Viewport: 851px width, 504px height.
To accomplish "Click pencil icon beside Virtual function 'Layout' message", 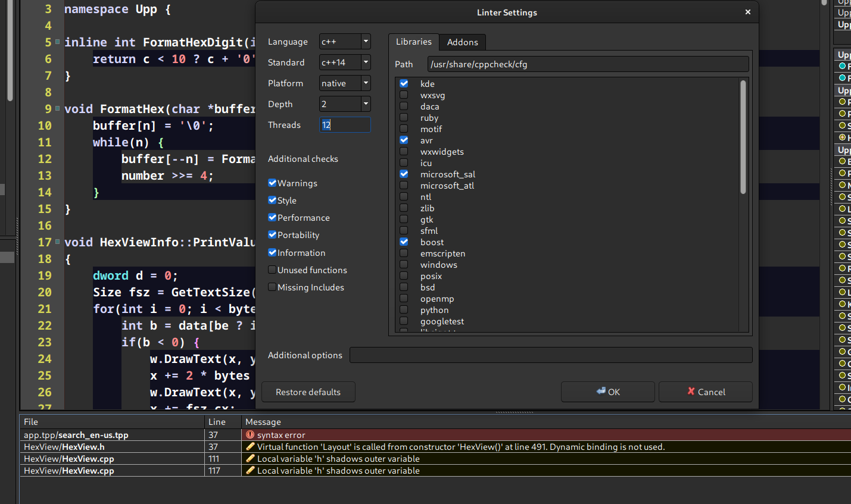I will [x=250, y=447].
